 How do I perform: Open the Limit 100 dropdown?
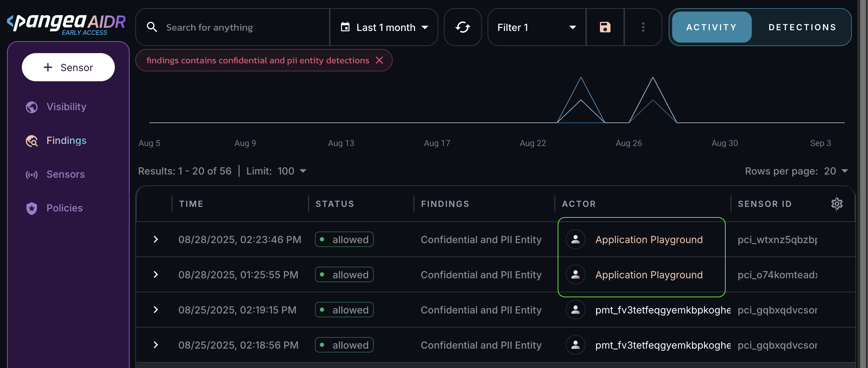click(292, 171)
